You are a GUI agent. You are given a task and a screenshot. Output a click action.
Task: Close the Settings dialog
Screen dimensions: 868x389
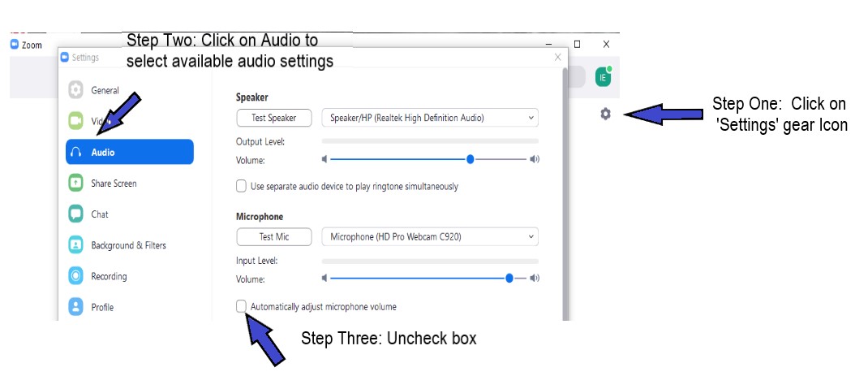pyautogui.click(x=557, y=58)
